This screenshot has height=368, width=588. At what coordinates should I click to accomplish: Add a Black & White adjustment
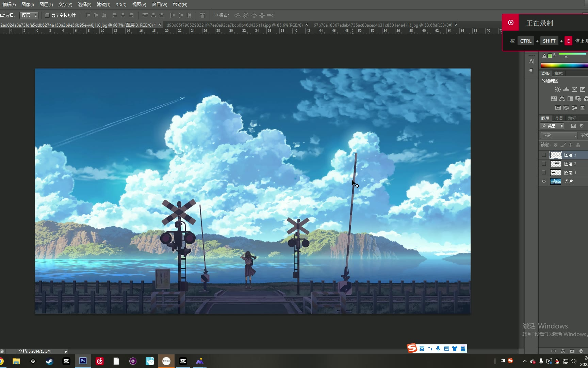pyautogui.click(x=570, y=99)
